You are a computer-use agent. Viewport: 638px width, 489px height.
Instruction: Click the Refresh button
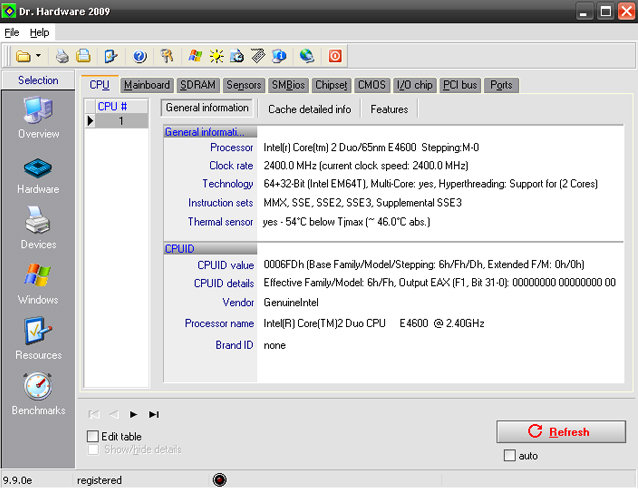[x=561, y=432]
